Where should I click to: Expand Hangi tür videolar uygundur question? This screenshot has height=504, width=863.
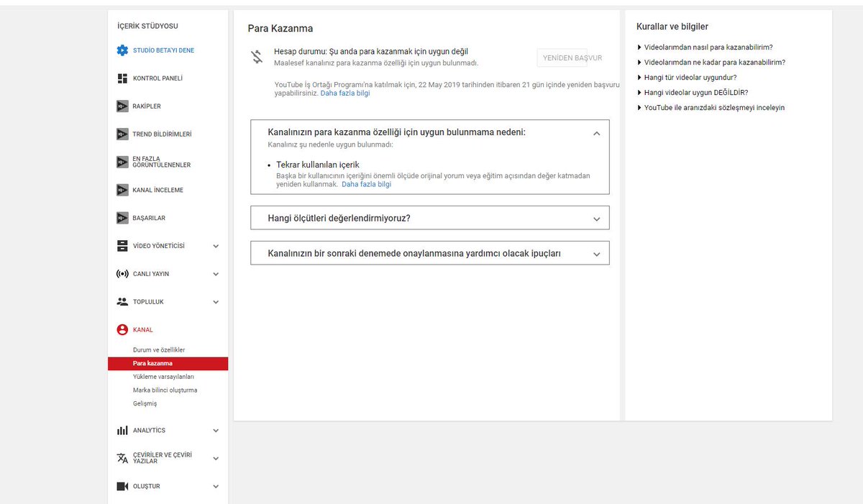(x=687, y=77)
